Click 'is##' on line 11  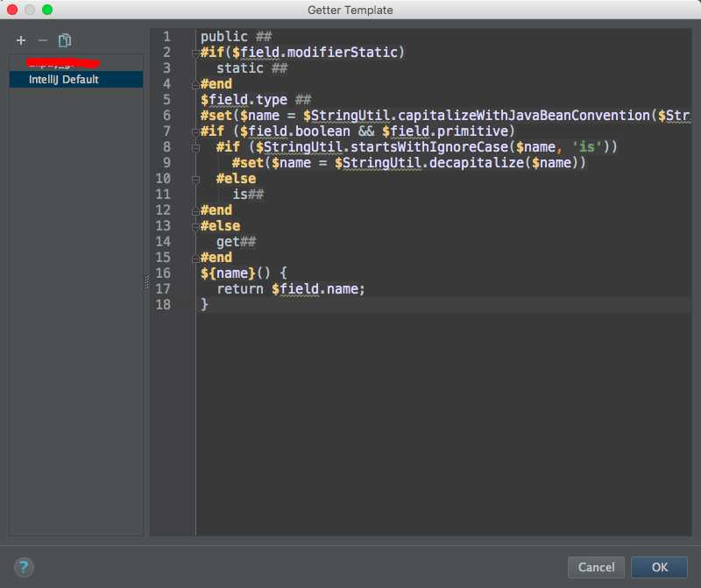coord(248,194)
